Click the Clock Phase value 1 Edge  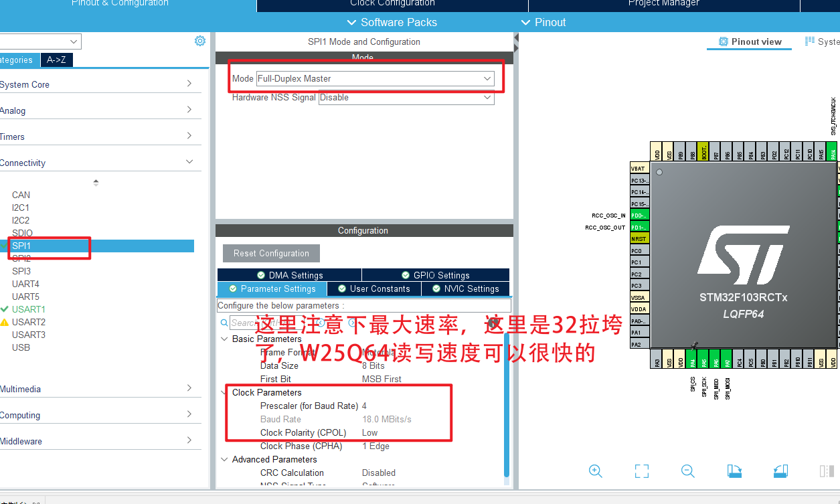point(375,446)
